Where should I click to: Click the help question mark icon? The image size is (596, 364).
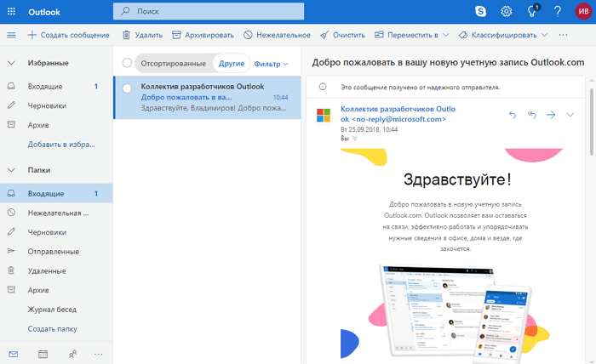[557, 12]
